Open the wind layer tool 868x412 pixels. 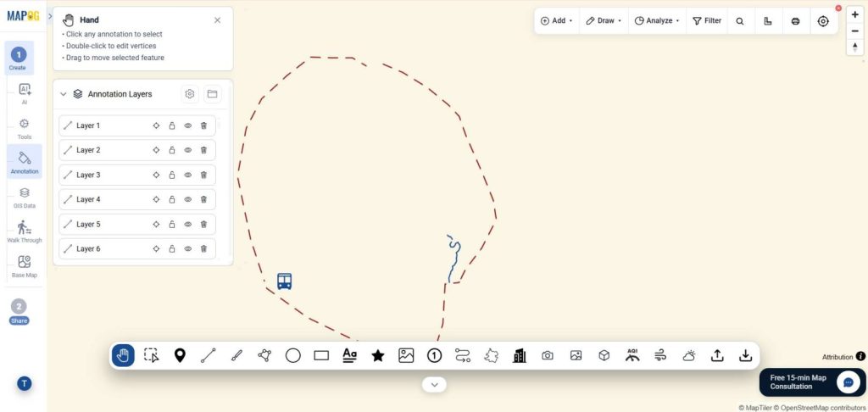coord(660,355)
